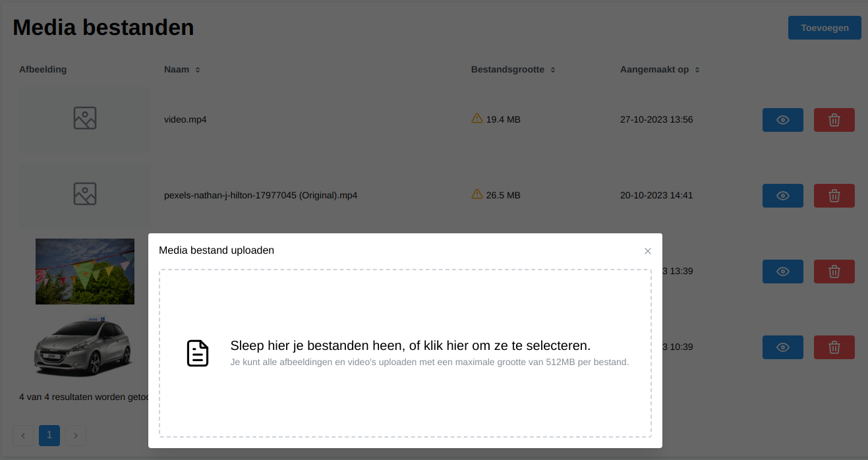Delete the video.mp4 file

(x=834, y=120)
